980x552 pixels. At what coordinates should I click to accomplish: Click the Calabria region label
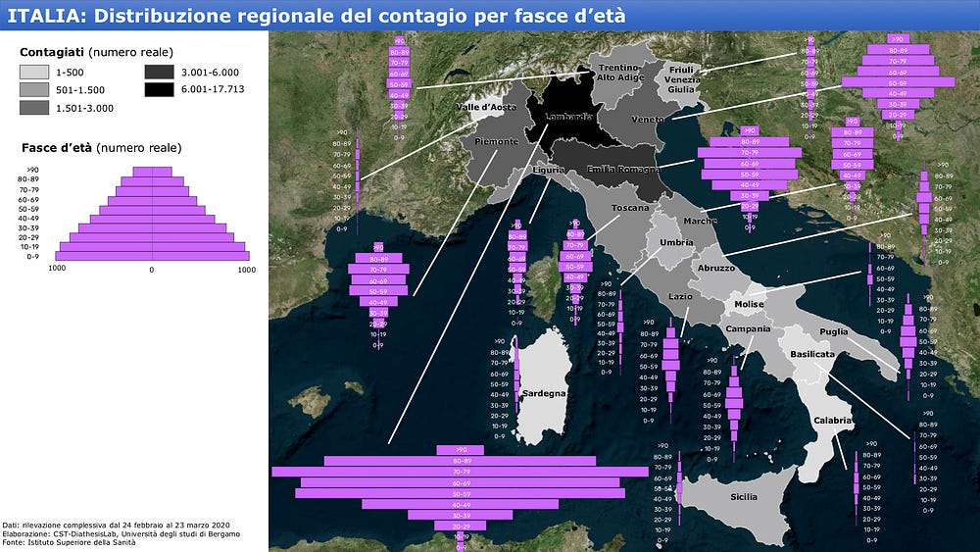[x=832, y=421]
